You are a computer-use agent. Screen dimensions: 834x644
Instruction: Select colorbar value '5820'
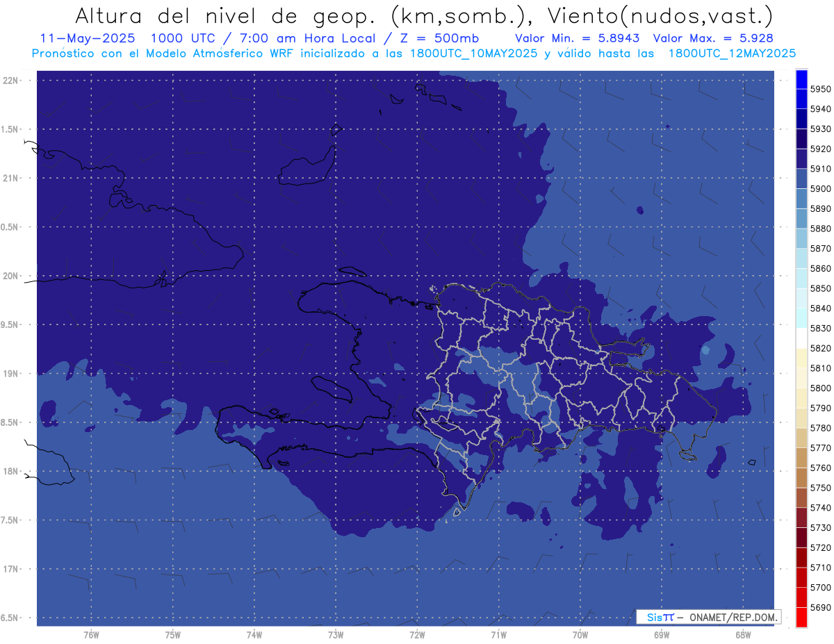[820, 348]
